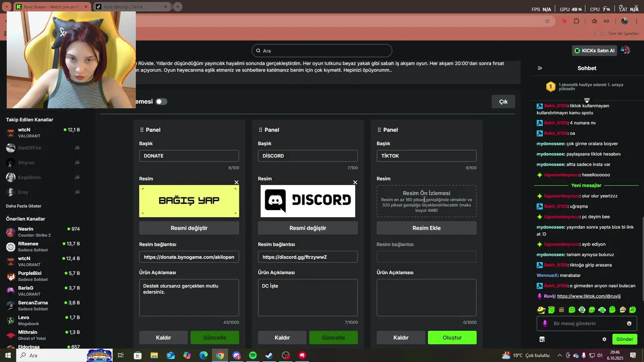
Task: Click the link icon in Chrome toolbar
Action: point(607,21)
